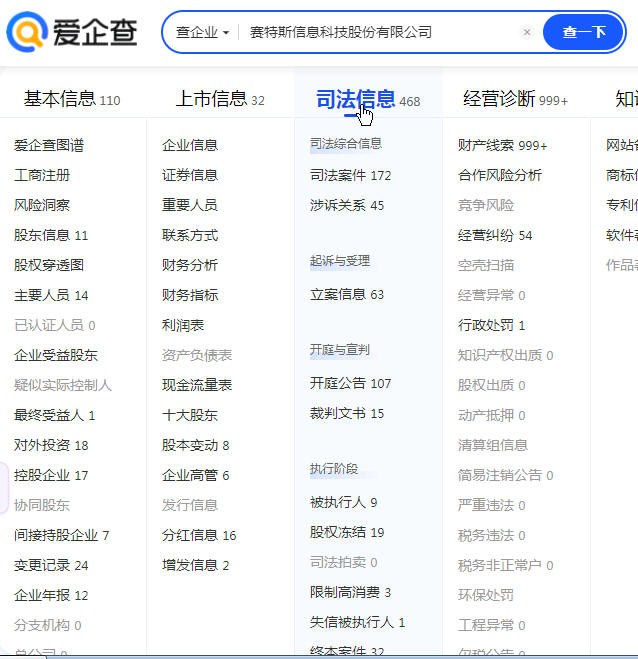Open 企业信息 under 上市信息
Screen dimensions: 638x659
190,145
